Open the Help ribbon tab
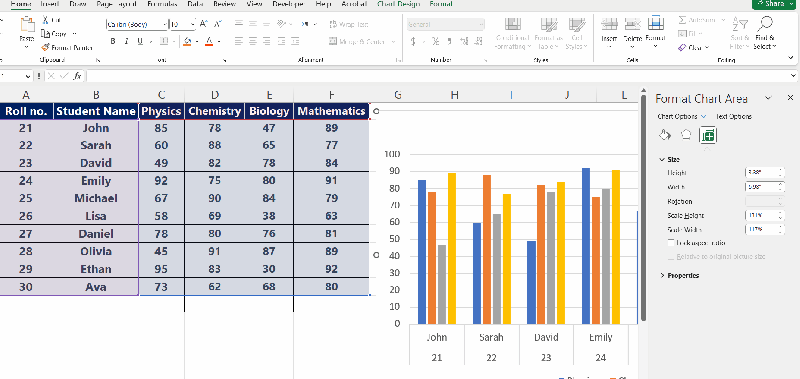The width and height of the screenshot is (800, 379). click(323, 4)
